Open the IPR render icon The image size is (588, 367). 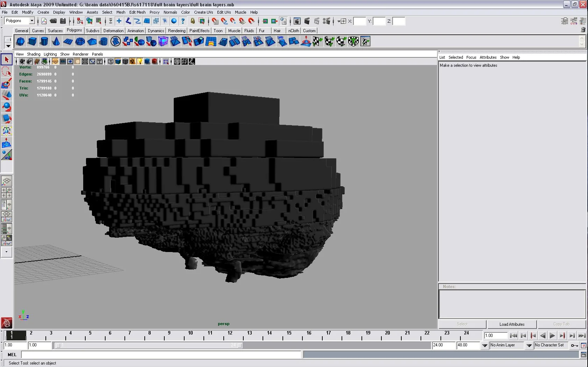pyautogui.click(x=317, y=21)
